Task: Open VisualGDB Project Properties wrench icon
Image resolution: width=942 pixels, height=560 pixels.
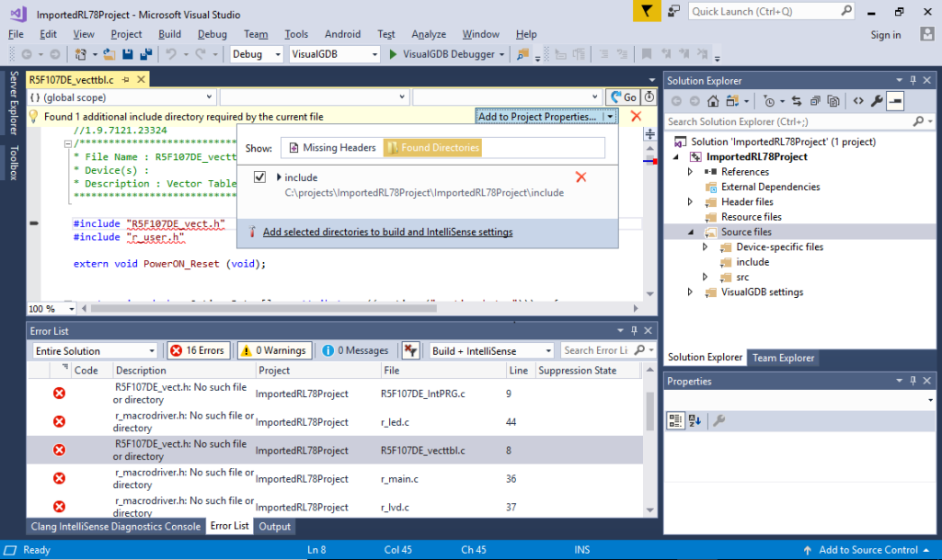Action: [877, 101]
